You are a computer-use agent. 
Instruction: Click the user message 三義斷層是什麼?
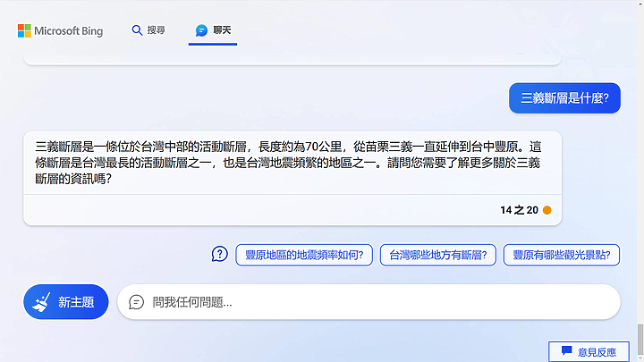[x=564, y=98]
